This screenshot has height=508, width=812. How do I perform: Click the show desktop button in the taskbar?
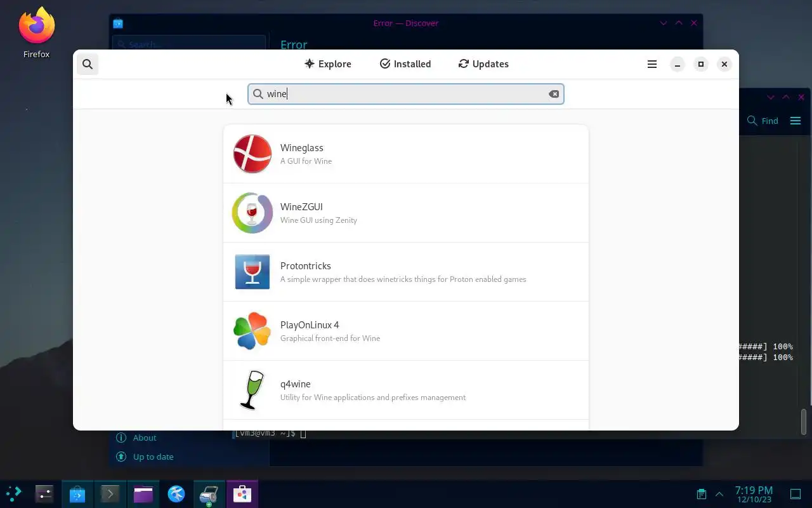(796, 493)
